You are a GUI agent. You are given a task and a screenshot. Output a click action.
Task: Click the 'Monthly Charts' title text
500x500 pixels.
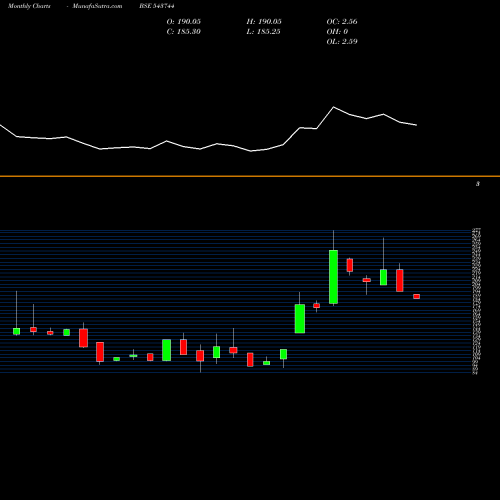tap(29, 6)
